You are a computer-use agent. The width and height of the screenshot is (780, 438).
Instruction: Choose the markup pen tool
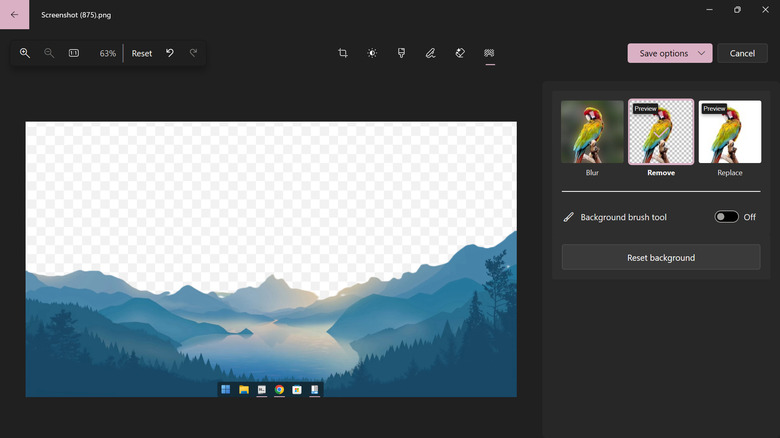pos(430,53)
